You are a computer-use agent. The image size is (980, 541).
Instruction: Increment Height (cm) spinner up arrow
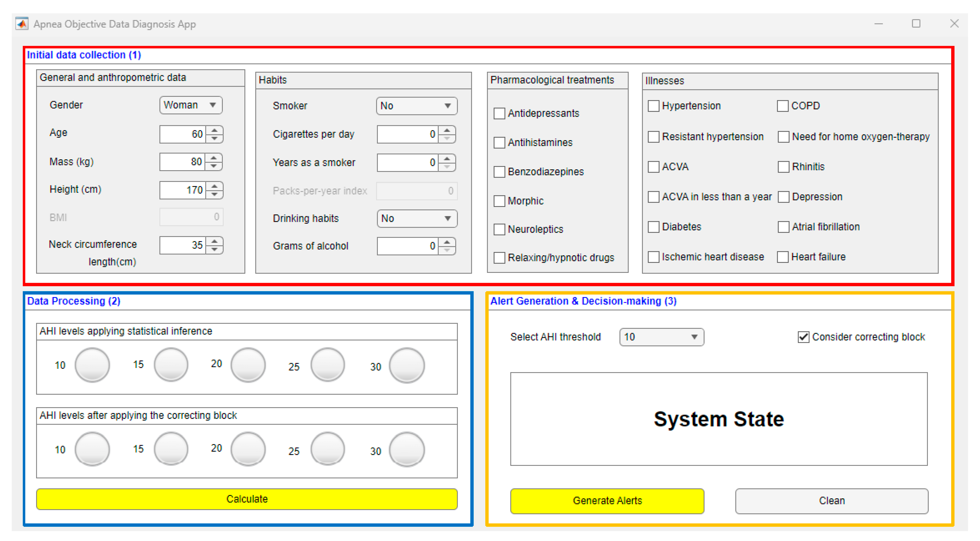[x=215, y=186]
